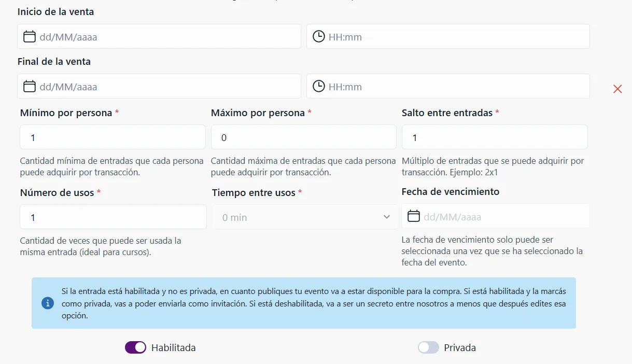Click the Privada text label
This screenshot has height=364, width=632.
(x=461, y=347)
